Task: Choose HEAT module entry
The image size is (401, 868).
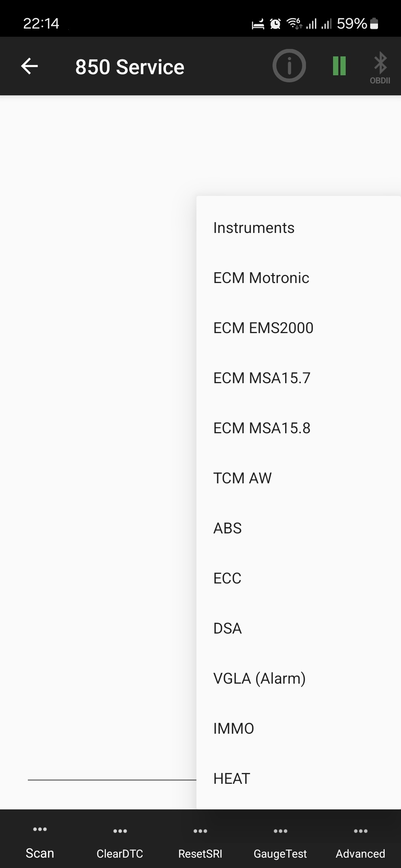Action: (232, 779)
